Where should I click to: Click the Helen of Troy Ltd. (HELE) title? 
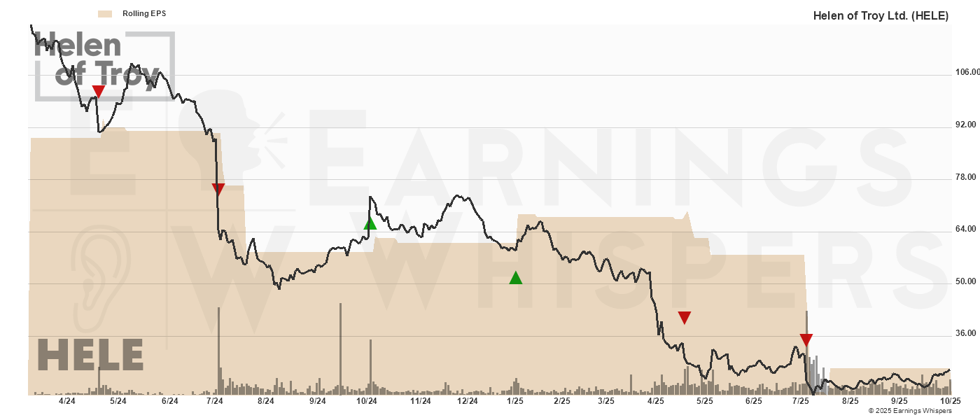coord(881,15)
